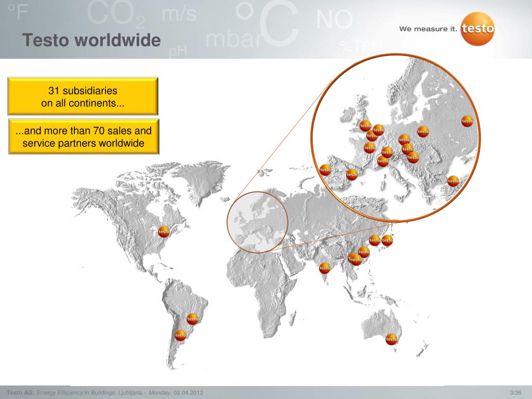Image resolution: width=532 pixels, height=399 pixels.
Task: Click the slide number 3/36
Action: coord(515,392)
